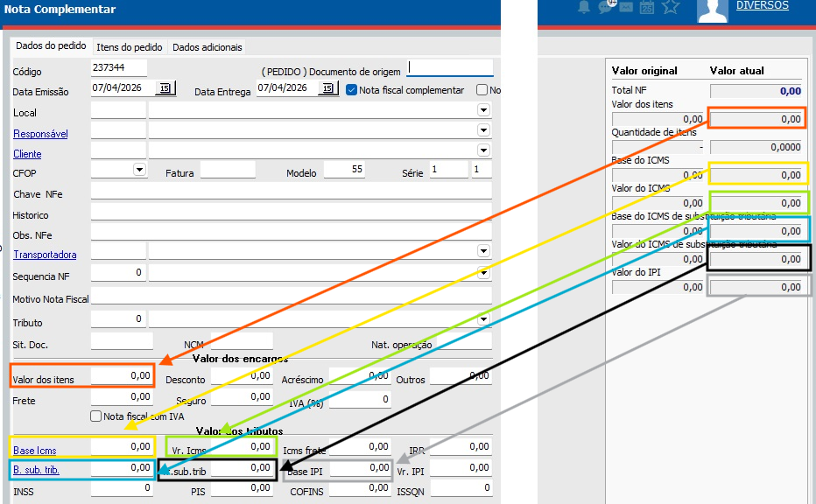Open the chat messages icon

605,7
